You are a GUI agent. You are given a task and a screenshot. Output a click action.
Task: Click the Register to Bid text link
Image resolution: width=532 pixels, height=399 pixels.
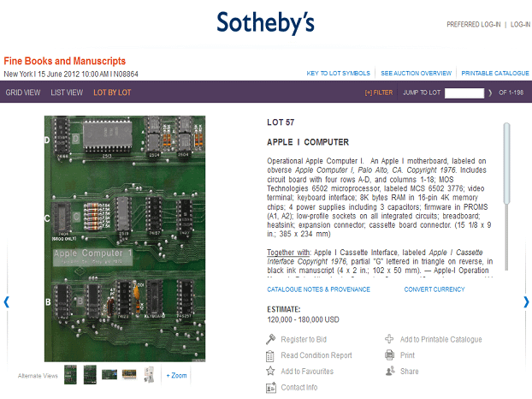(x=304, y=339)
